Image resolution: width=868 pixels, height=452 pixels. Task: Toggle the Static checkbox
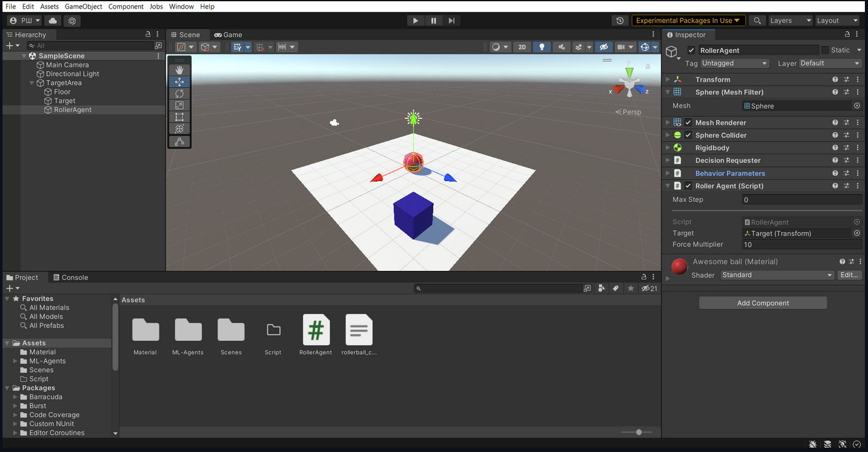click(825, 50)
